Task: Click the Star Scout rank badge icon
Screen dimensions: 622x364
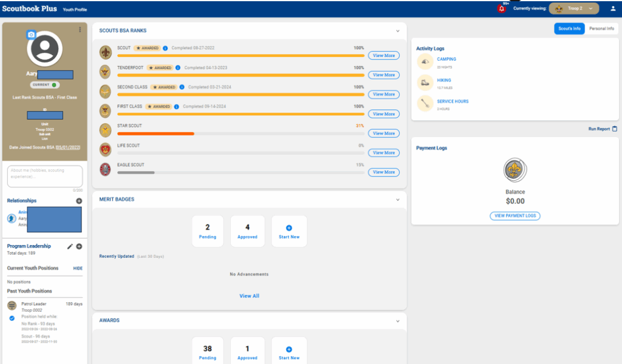Action: (105, 130)
